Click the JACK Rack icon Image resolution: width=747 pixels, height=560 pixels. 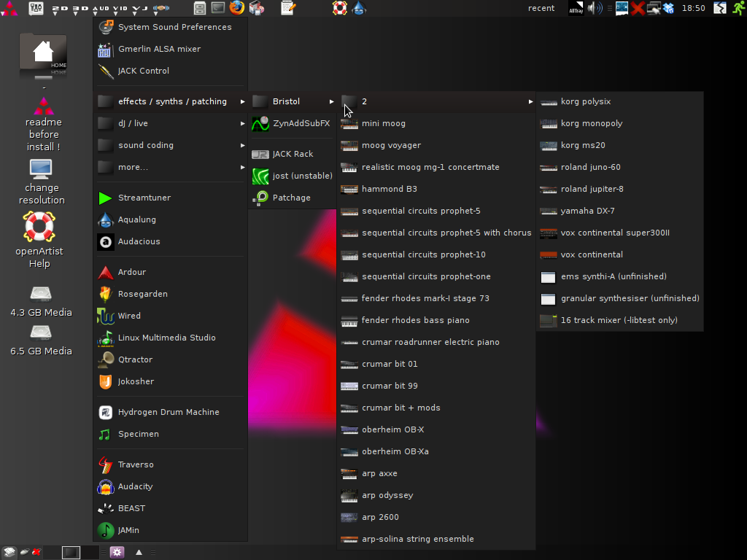coord(260,154)
